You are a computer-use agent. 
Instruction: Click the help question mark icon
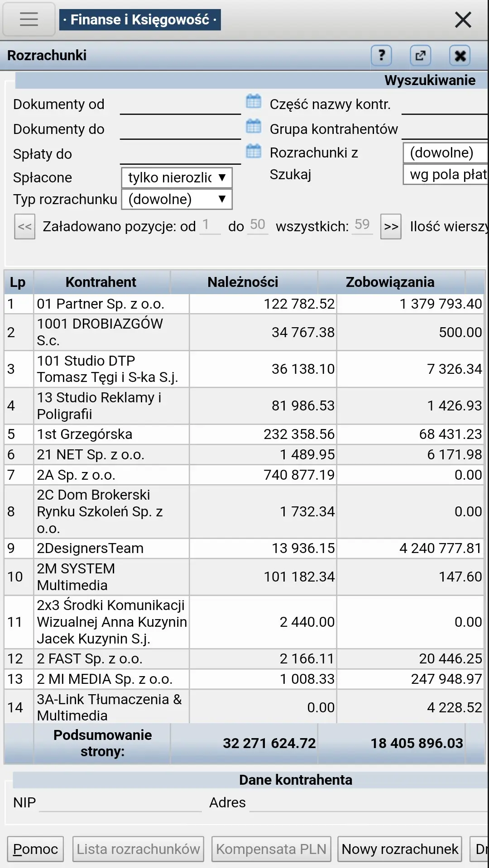pos(381,56)
